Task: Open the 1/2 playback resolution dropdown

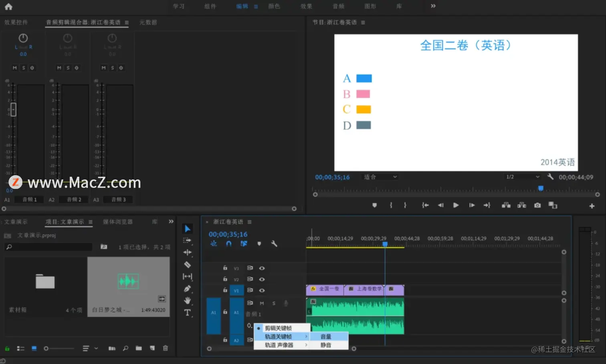Action: coord(523,177)
